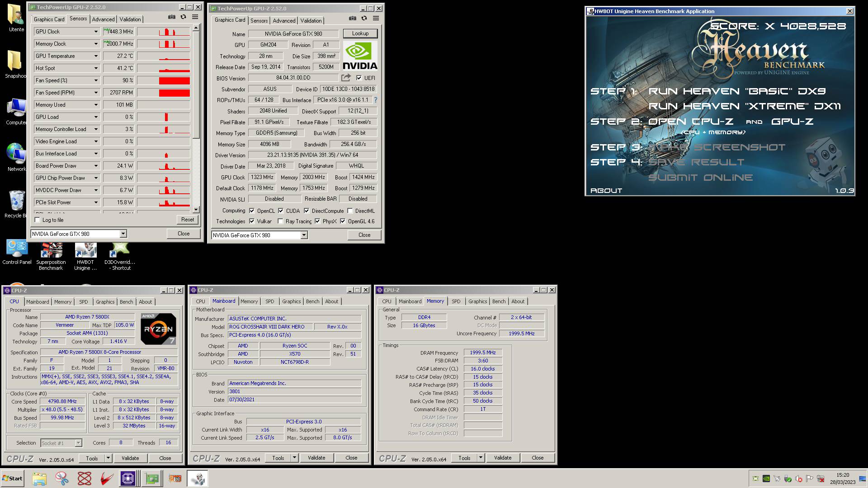Enable Log to file checkbox
868x488 pixels.
(x=38, y=220)
